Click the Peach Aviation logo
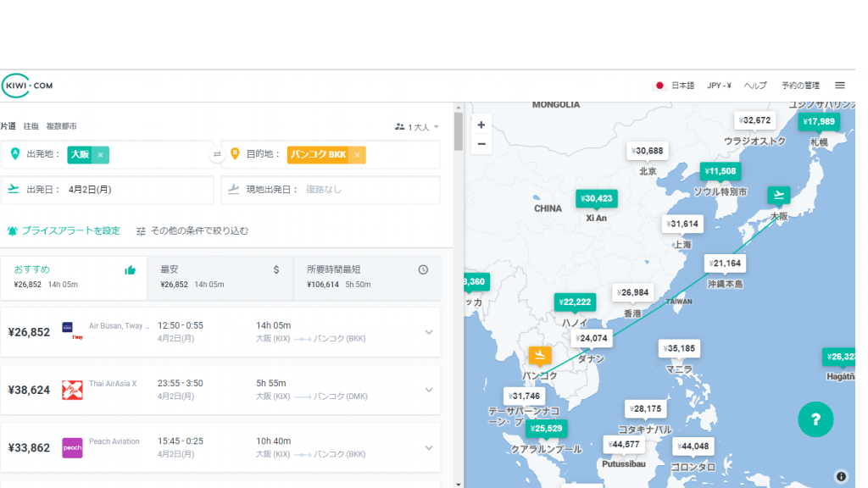 pos(72,447)
